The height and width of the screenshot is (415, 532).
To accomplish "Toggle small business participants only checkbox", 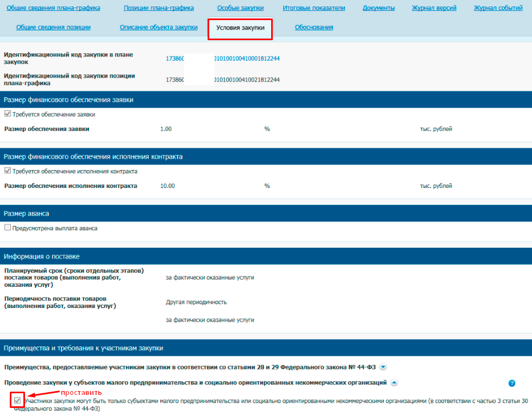I will click(x=18, y=401).
